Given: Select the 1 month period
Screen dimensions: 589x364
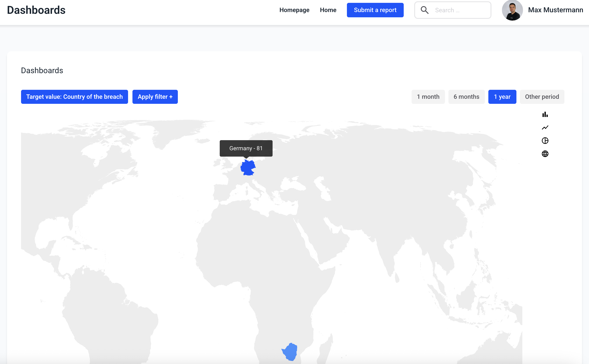Looking at the screenshot, I should click(x=428, y=97).
